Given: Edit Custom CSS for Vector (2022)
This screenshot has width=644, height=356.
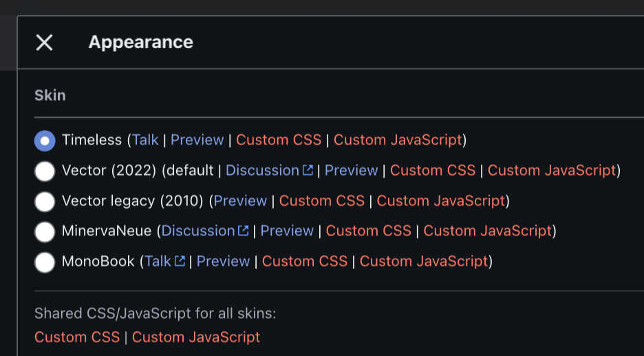Looking at the screenshot, I should [433, 170].
